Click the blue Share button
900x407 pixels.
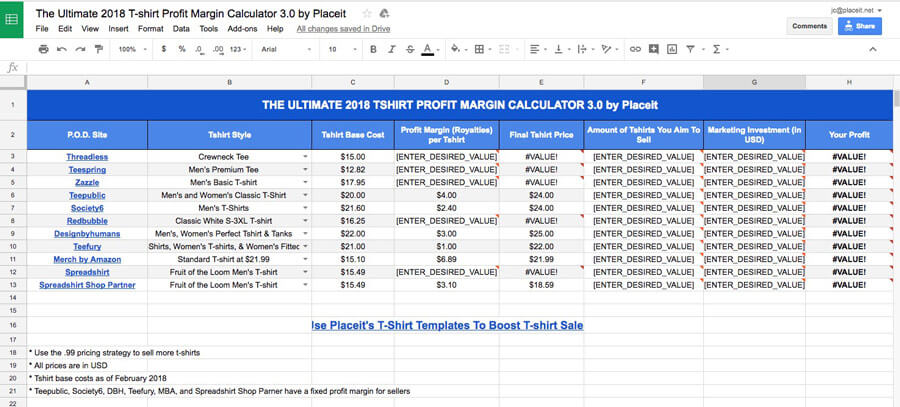point(860,26)
